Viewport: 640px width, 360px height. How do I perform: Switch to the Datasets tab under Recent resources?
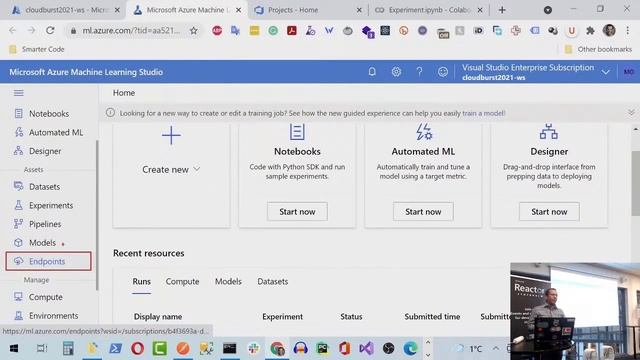[273, 281]
